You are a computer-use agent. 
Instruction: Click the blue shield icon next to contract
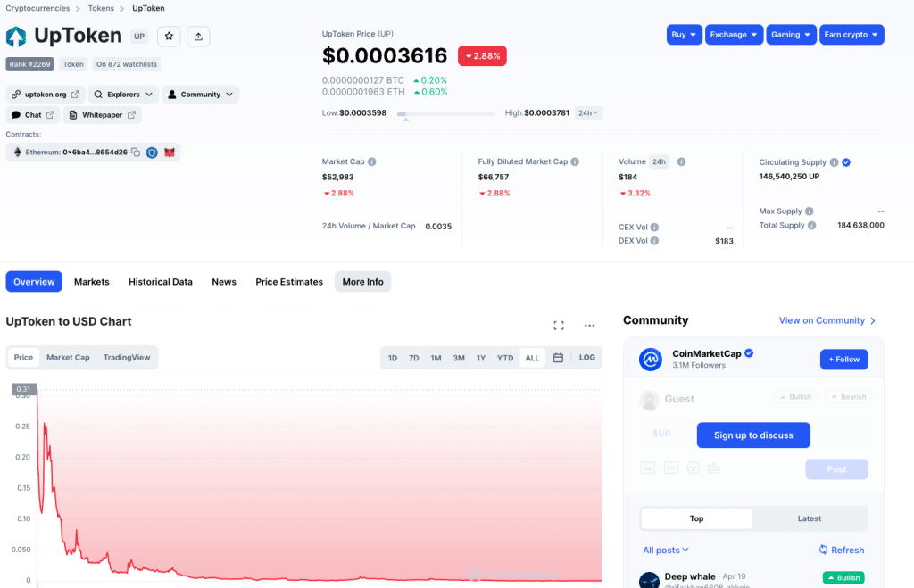152,152
